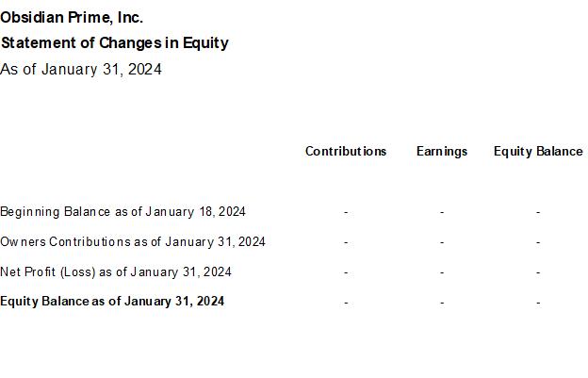Select the Owners Contributions row label

point(133,241)
